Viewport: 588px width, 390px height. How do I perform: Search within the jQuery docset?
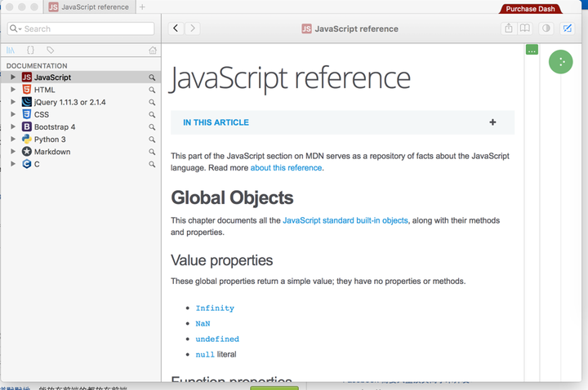point(152,102)
